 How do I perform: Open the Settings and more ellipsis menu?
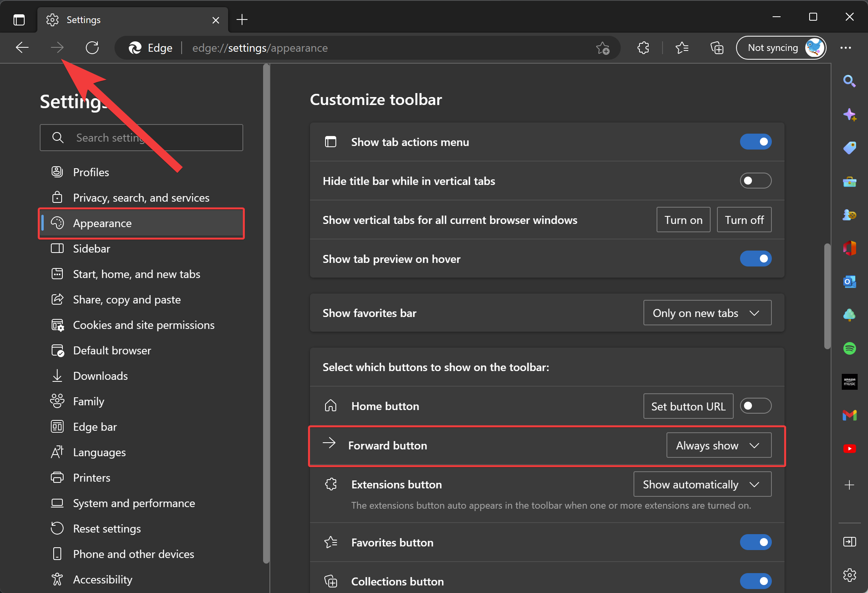pyautogui.click(x=846, y=48)
